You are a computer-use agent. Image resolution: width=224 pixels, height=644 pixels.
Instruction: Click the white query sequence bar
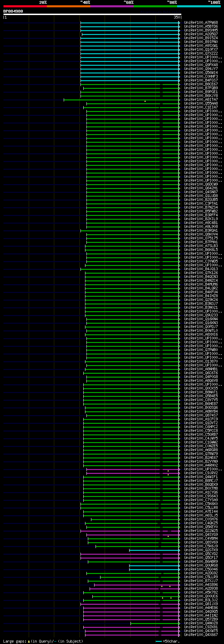tap(92, 14)
